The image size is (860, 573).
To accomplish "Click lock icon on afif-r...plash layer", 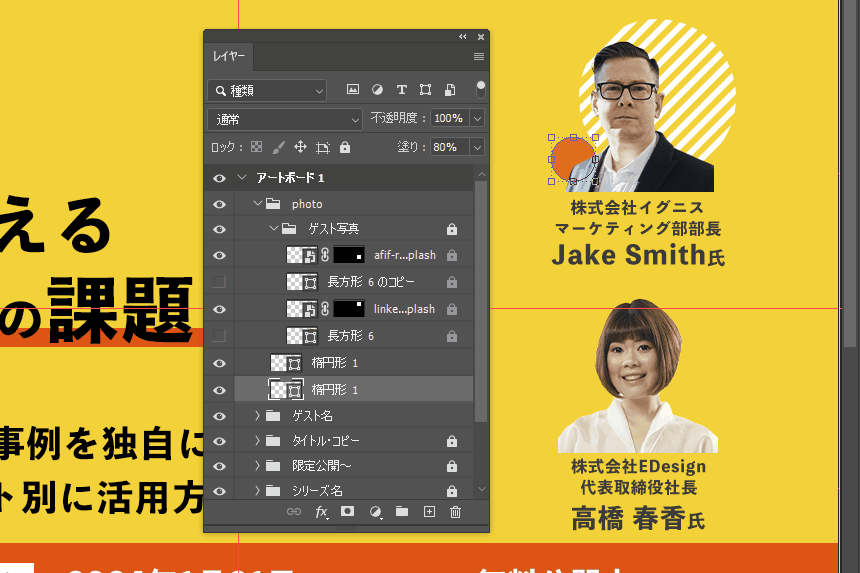I will [x=451, y=255].
